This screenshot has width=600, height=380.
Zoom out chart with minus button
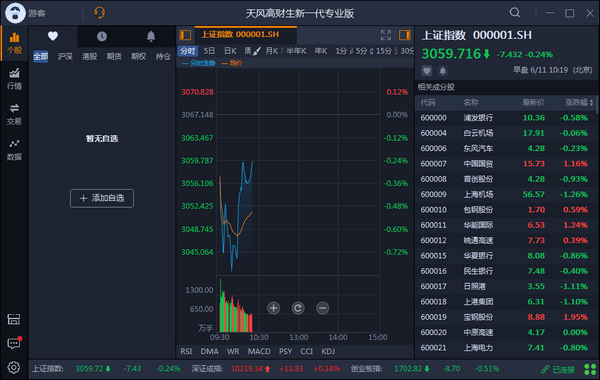click(x=323, y=308)
